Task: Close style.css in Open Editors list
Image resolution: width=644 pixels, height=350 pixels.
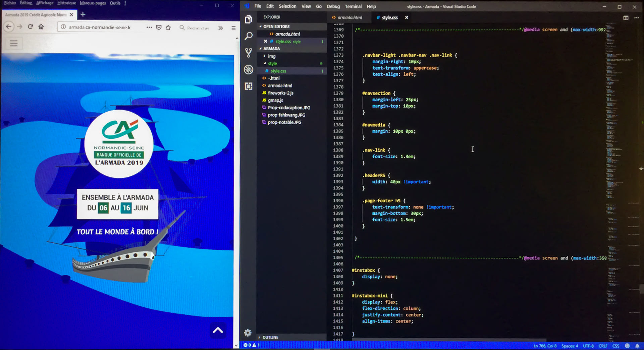Action: pos(265,41)
